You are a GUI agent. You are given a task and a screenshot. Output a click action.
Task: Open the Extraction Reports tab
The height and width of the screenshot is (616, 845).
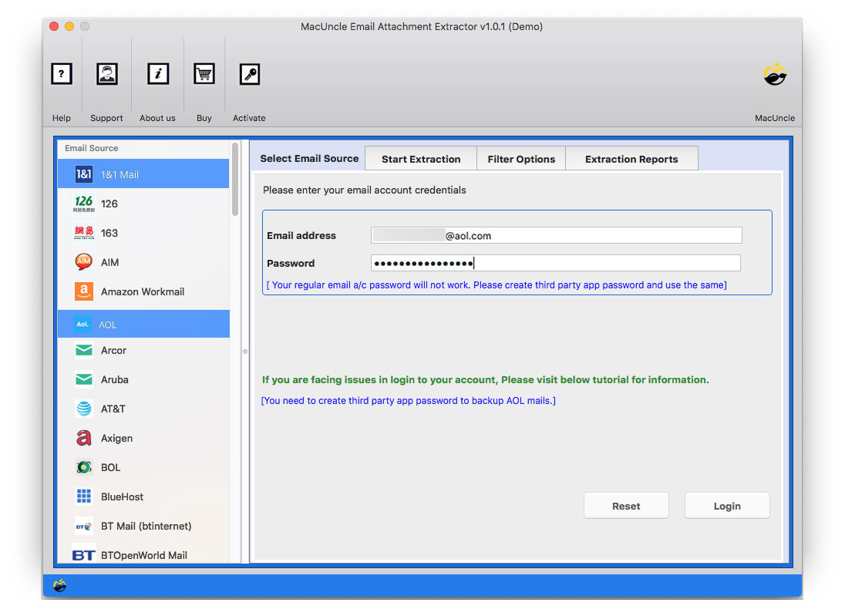(x=631, y=159)
